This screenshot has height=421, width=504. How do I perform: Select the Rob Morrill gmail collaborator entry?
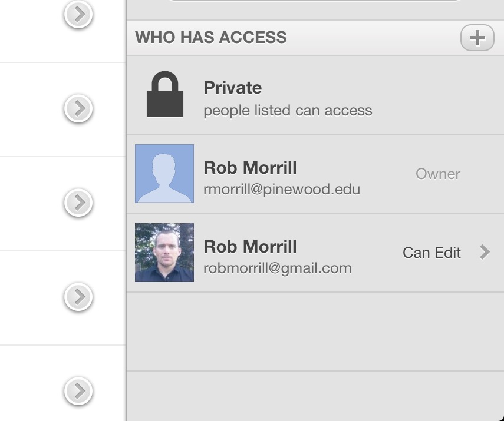(315, 253)
